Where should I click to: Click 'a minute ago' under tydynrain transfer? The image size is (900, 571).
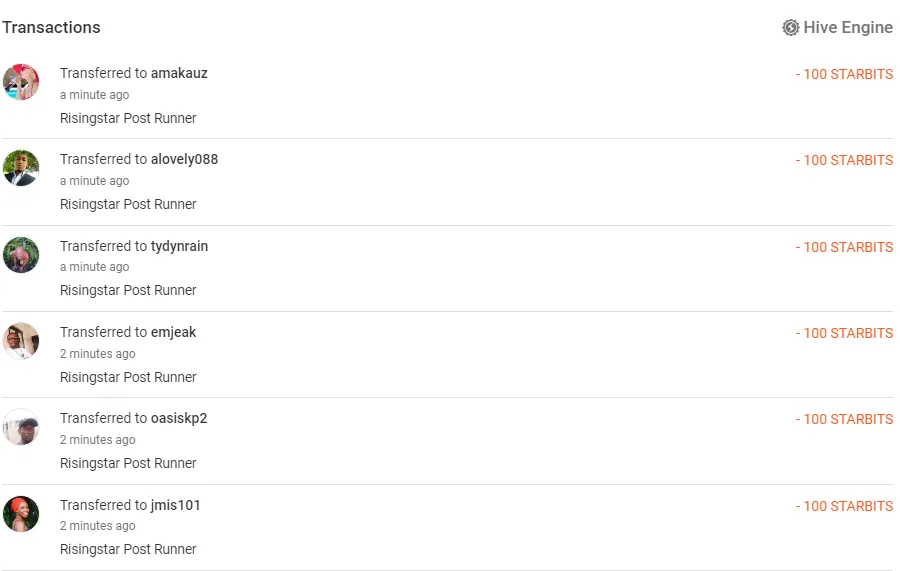pyautogui.click(x=94, y=267)
